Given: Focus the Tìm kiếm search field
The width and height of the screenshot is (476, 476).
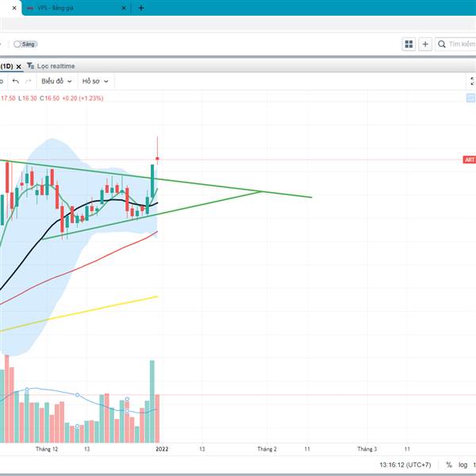Looking at the screenshot, I should click(x=455, y=44).
